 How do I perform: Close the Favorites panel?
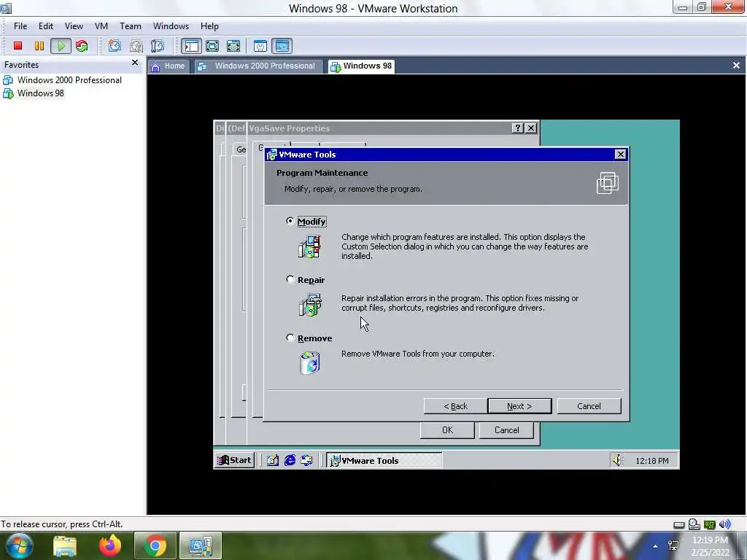point(135,63)
